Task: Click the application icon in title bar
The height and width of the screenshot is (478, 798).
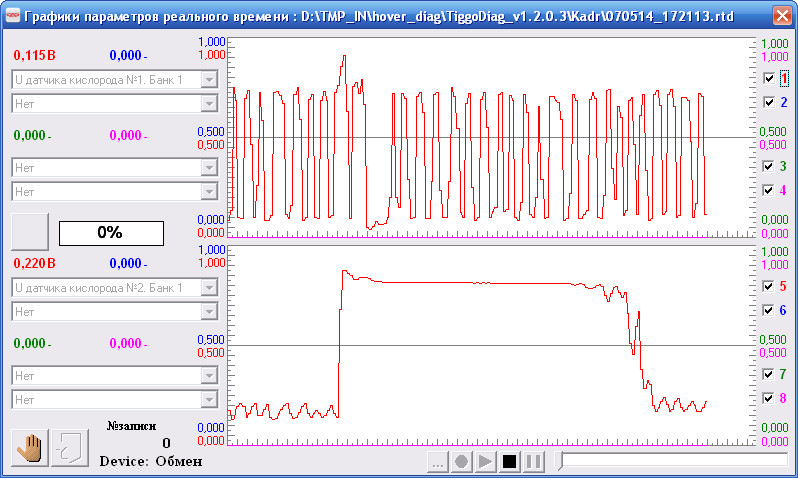Action: [x=13, y=16]
